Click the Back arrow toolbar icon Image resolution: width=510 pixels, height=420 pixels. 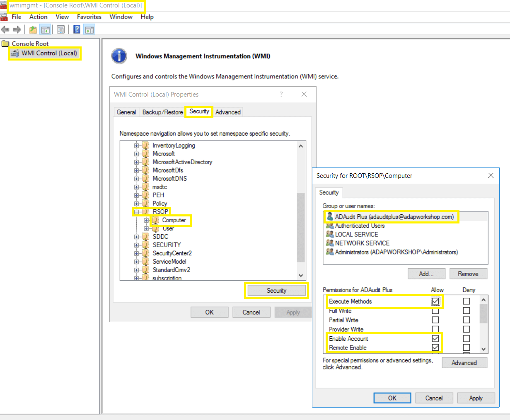click(x=5, y=29)
